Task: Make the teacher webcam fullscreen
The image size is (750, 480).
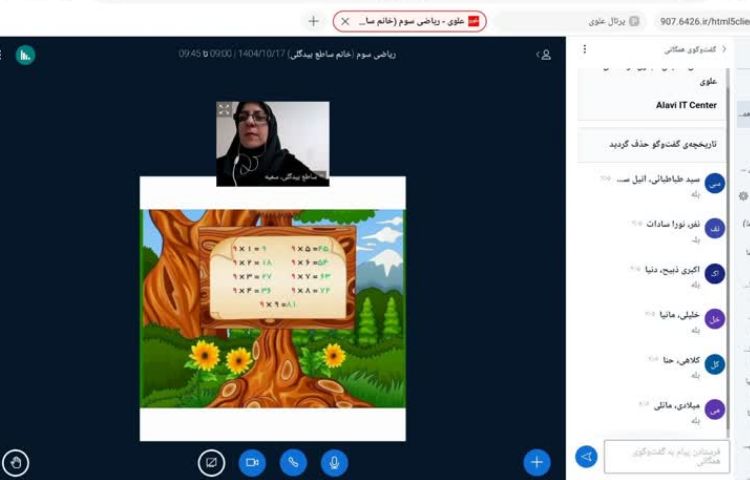Action: pyautogui.click(x=224, y=109)
